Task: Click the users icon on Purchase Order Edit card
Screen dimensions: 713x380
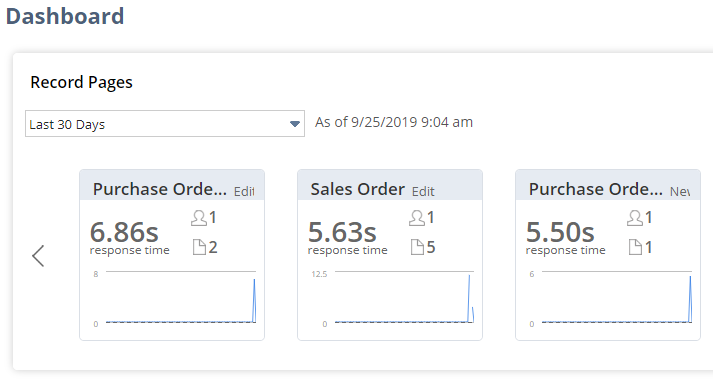Action: 199,218
